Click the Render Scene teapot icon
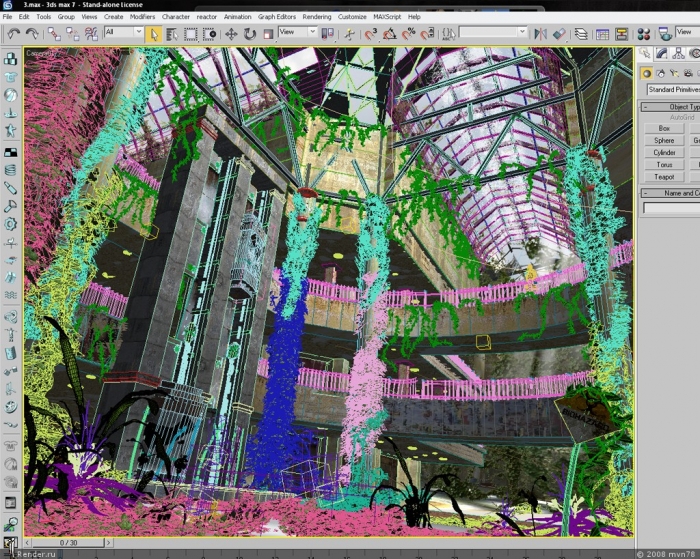Screen dimensions: 700x559 point(665,34)
